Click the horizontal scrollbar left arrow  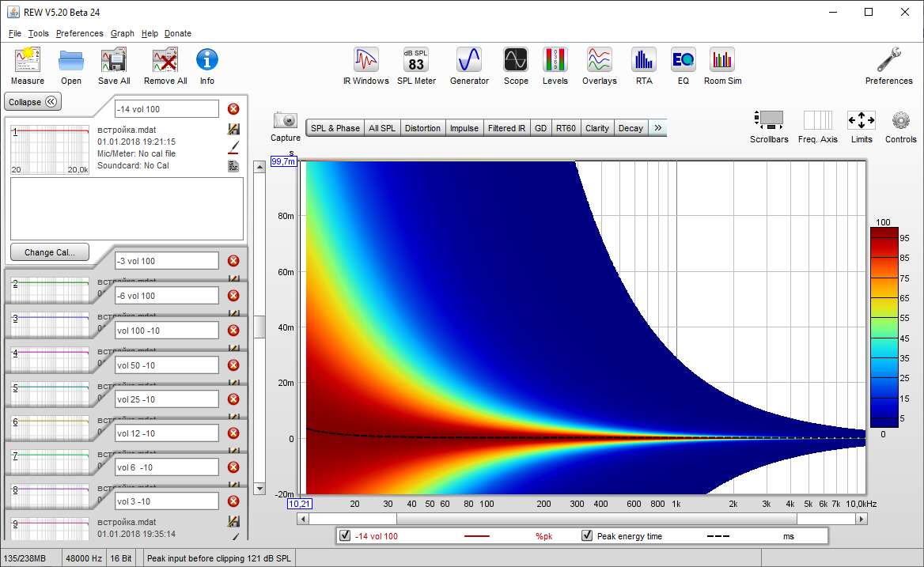point(303,519)
